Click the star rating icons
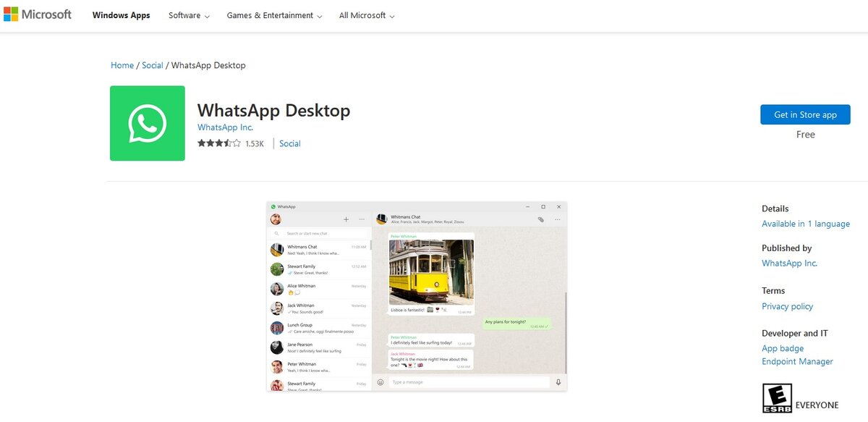 click(219, 143)
